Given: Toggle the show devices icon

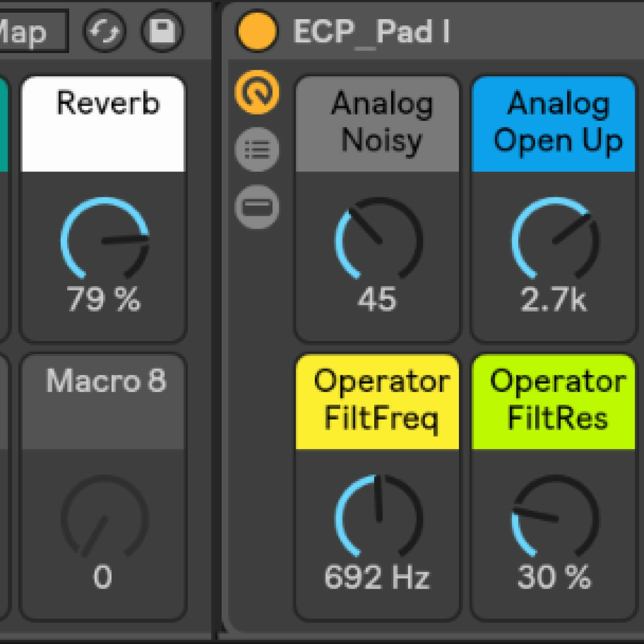Looking at the screenshot, I should coord(257,207).
